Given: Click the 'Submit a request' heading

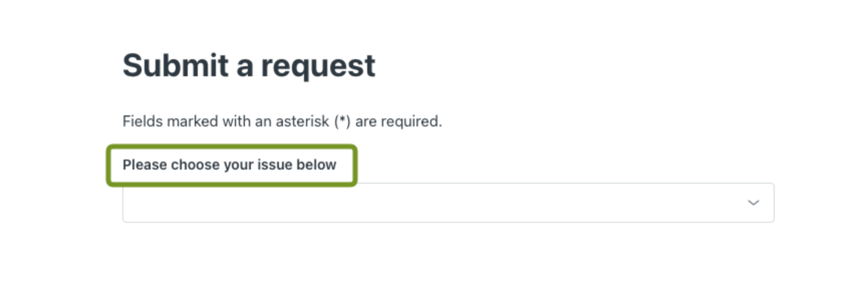Looking at the screenshot, I should pyautogui.click(x=248, y=66).
